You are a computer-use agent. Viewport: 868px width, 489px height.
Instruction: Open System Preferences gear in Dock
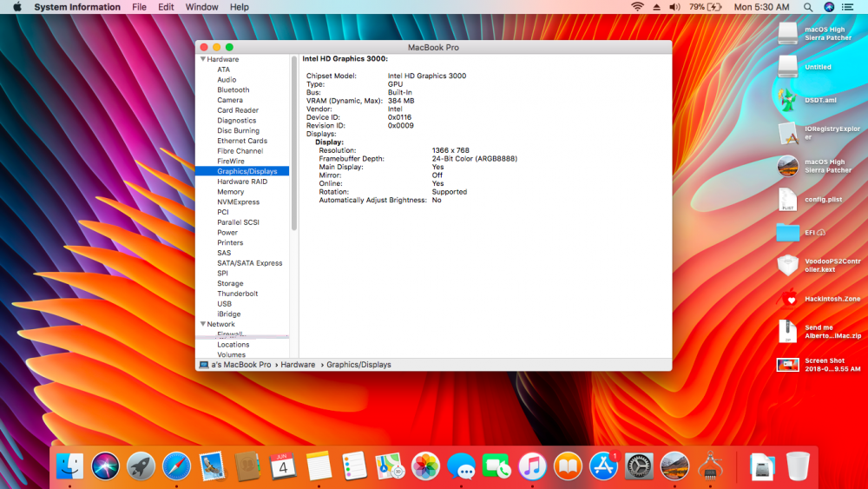tap(639, 466)
